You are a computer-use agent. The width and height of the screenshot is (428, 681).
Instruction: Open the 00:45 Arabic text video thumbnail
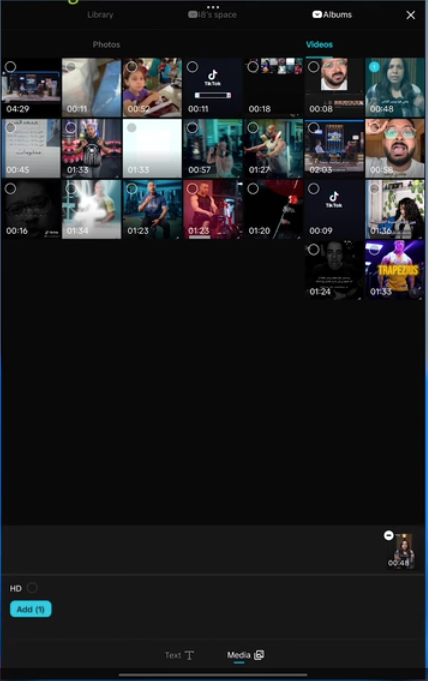pos(31,149)
